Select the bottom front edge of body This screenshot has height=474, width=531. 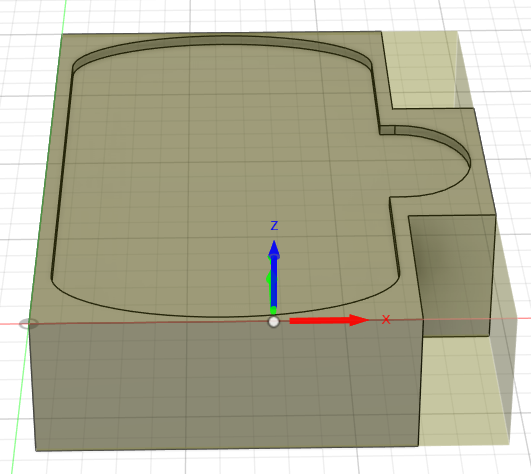point(227,449)
